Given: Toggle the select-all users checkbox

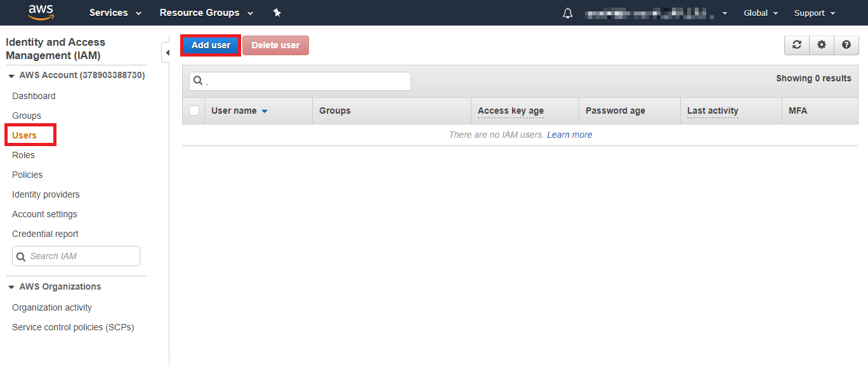Looking at the screenshot, I should [194, 111].
